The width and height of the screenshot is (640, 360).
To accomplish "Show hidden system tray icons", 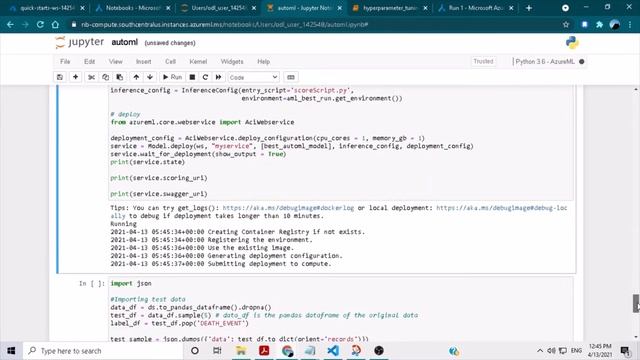I will [x=540, y=351].
